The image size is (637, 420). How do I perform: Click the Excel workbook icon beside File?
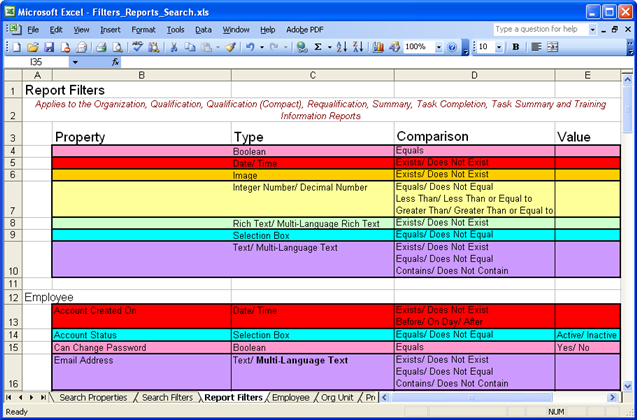[15, 29]
